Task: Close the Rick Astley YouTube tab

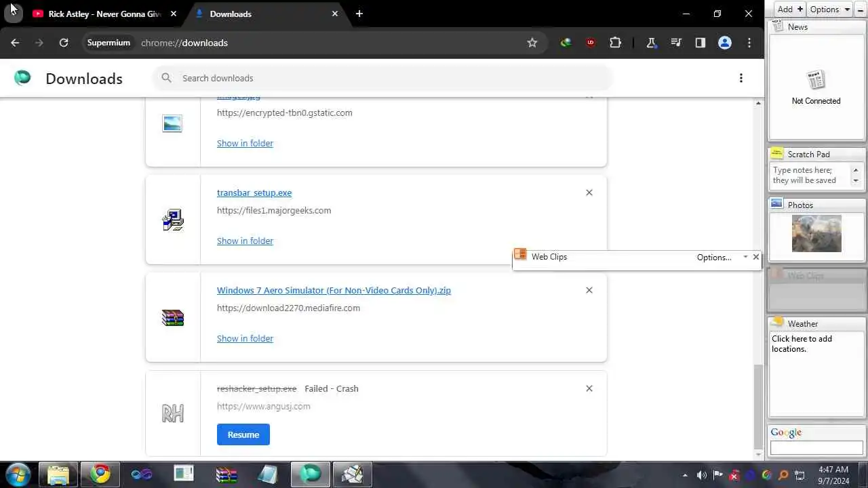Action: [x=174, y=14]
